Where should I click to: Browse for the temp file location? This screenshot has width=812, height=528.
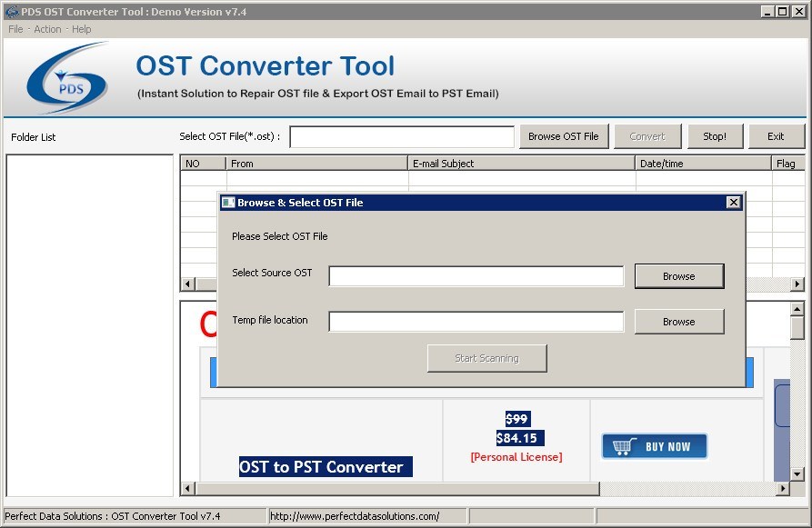(679, 322)
